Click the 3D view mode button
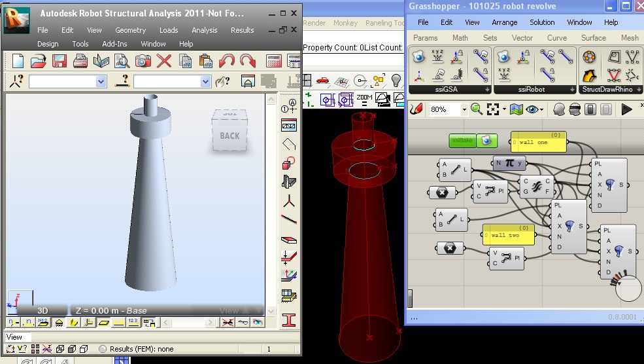This screenshot has height=364, width=644. coord(42,310)
